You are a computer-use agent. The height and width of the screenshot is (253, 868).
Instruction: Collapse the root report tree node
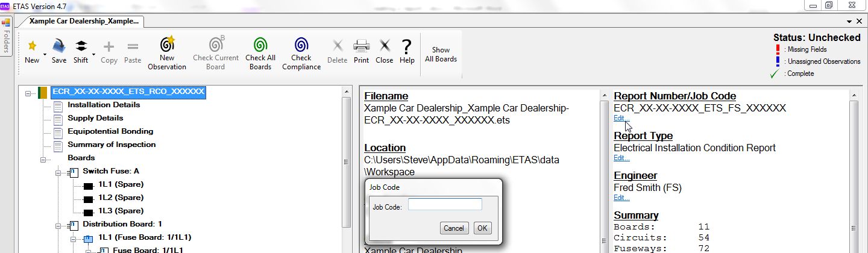coord(28,93)
